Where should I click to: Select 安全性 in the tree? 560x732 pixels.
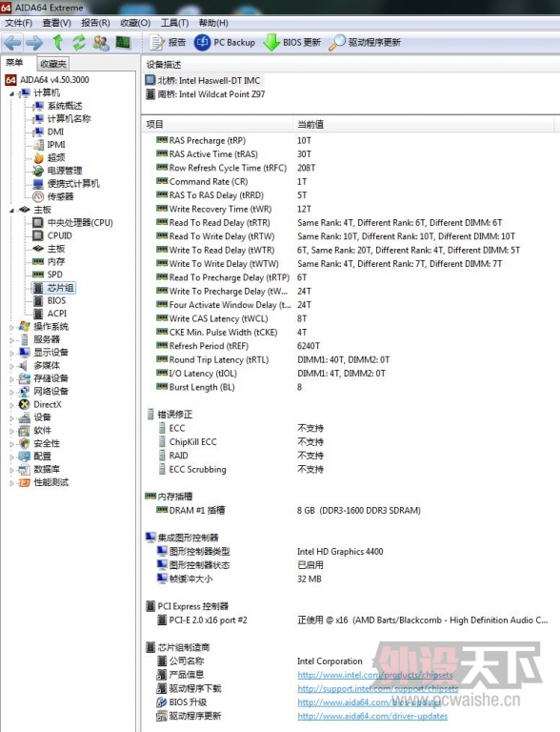pyautogui.click(x=47, y=443)
